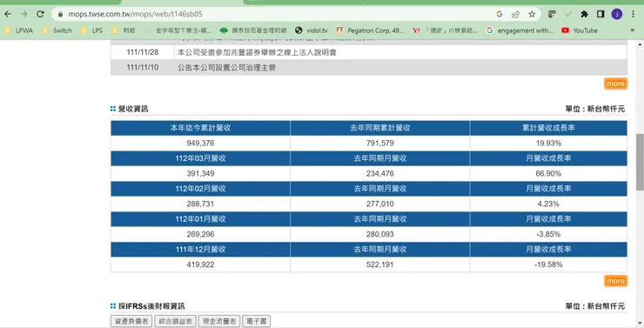Show hidden bookmarks with the » chevron
The image size is (644, 328).
coord(632,30)
